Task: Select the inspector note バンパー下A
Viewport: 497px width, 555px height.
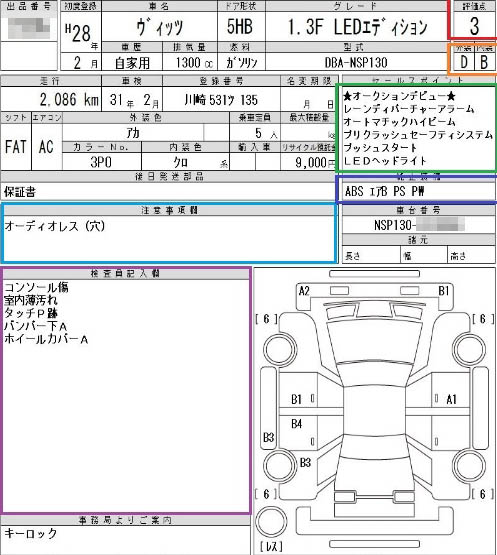Action: tap(35, 326)
